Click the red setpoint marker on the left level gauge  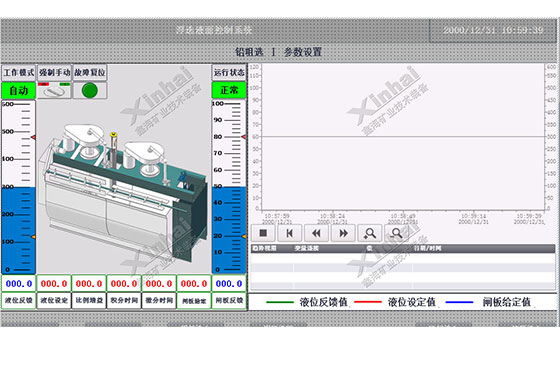coord(33,137)
